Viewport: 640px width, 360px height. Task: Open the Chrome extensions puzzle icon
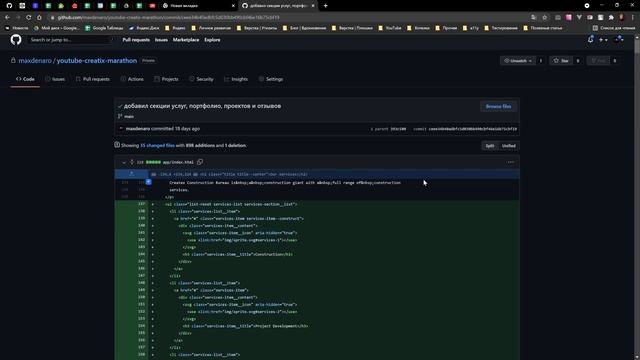point(611,18)
